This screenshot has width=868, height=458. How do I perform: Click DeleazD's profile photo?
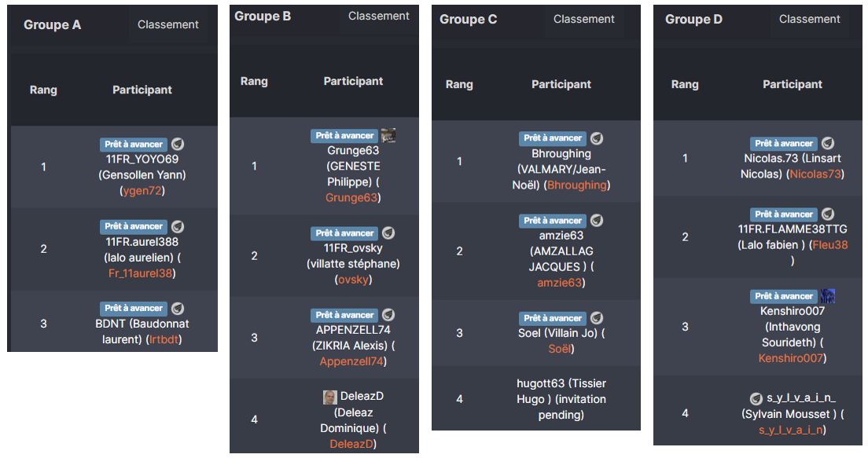click(330, 397)
